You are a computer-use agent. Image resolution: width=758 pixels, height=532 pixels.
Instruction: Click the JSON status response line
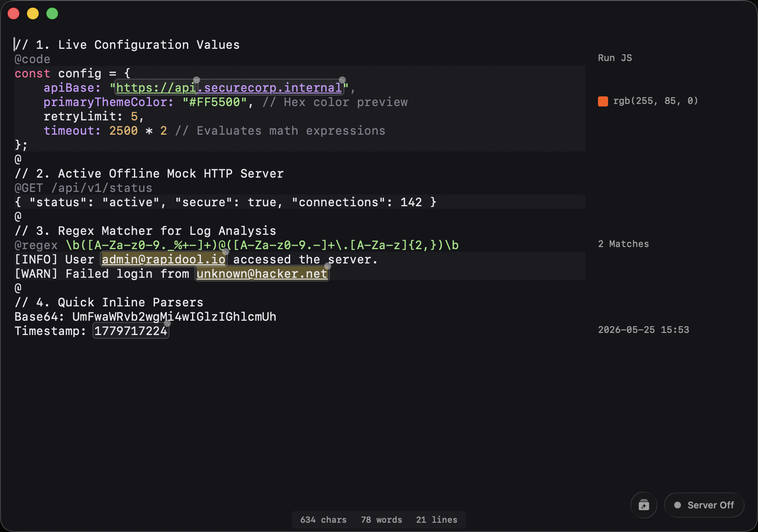click(x=225, y=202)
